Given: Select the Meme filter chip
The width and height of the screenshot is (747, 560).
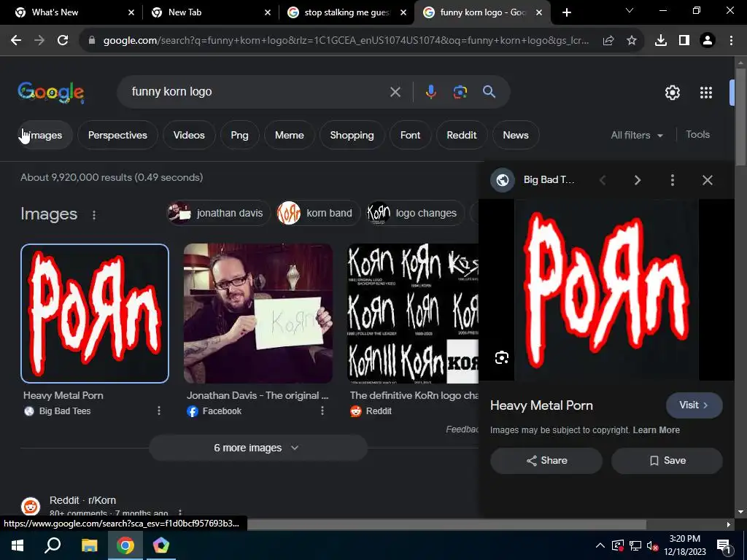Looking at the screenshot, I should 289,135.
